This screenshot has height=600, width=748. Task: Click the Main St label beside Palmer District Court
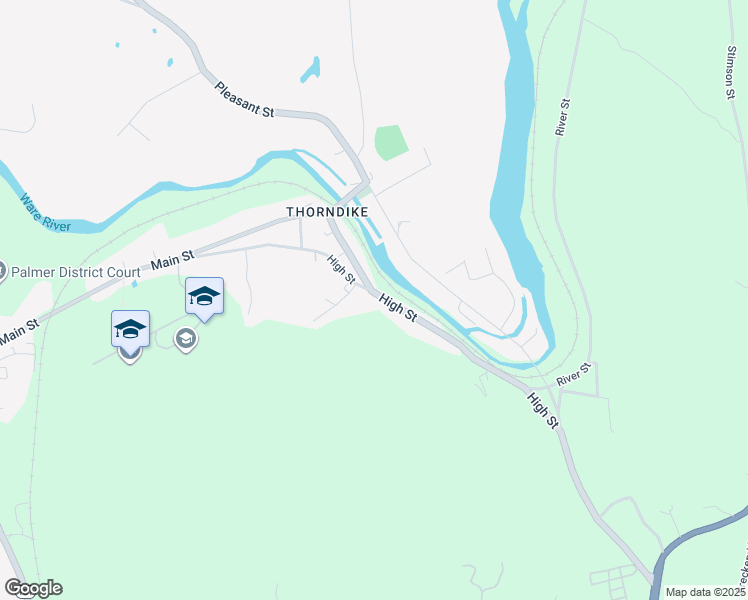coord(173,260)
